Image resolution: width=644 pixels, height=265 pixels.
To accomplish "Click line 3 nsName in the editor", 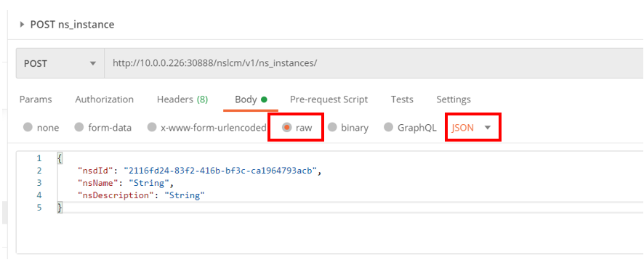I will click(94, 183).
